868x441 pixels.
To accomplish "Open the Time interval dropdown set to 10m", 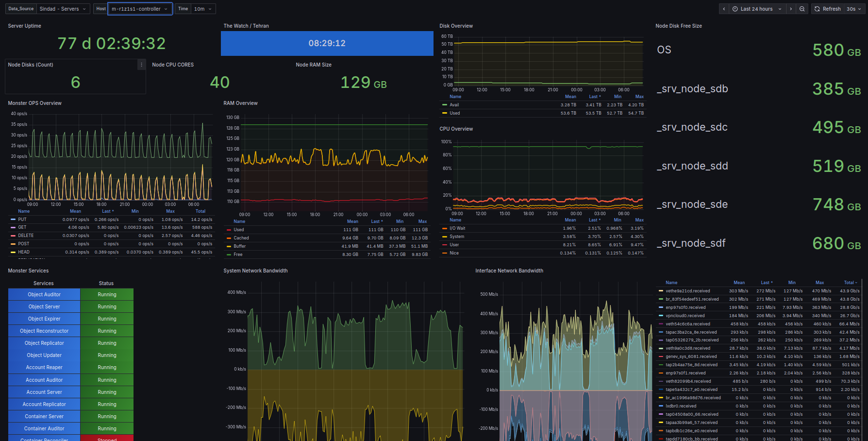I will [202, 9].
